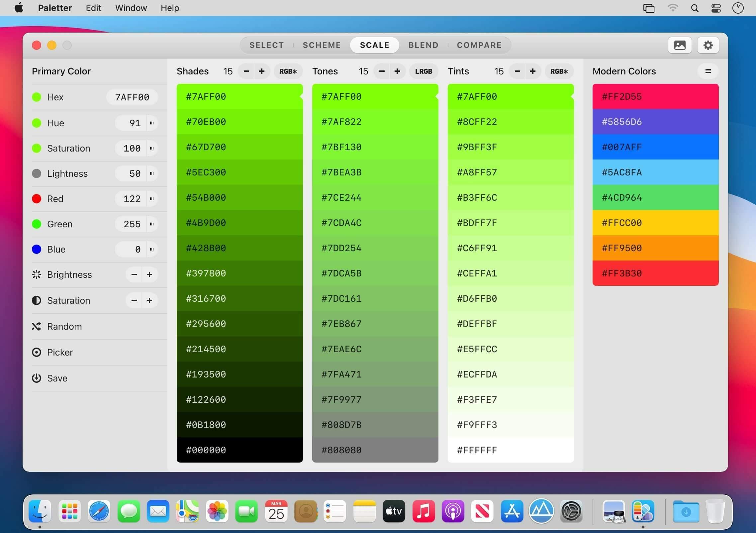Screen dimensions: 756x533
Task: Expand the Lightness slider handle
Action: click(x=152, y=173)
